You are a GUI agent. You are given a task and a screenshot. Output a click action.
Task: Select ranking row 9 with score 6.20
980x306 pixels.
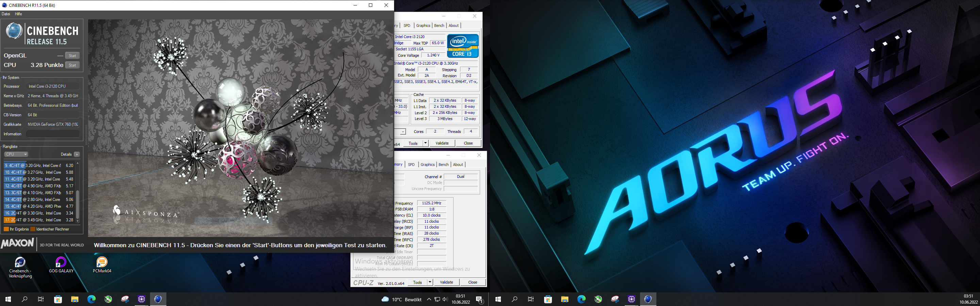click(x=39, y=165)
